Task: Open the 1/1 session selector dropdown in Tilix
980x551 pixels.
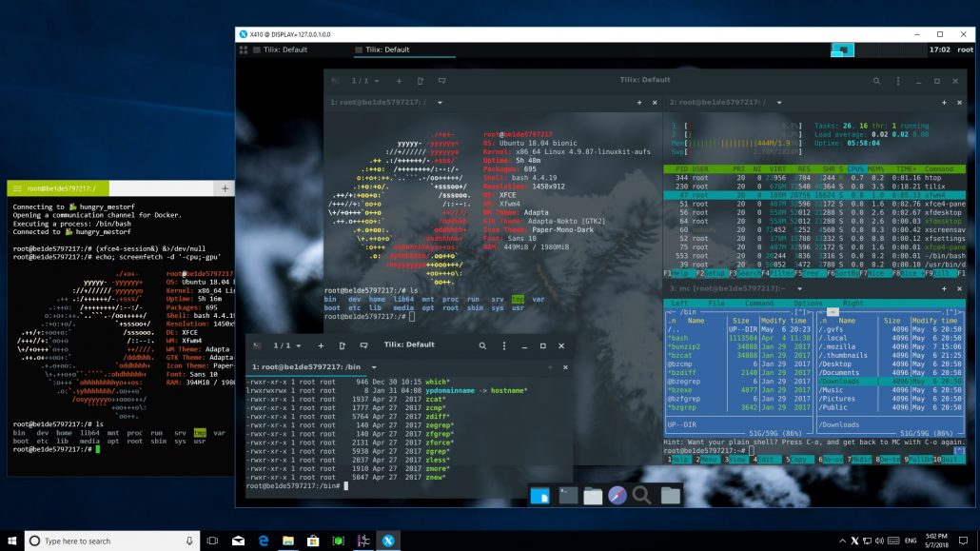Action: [364, 81]
